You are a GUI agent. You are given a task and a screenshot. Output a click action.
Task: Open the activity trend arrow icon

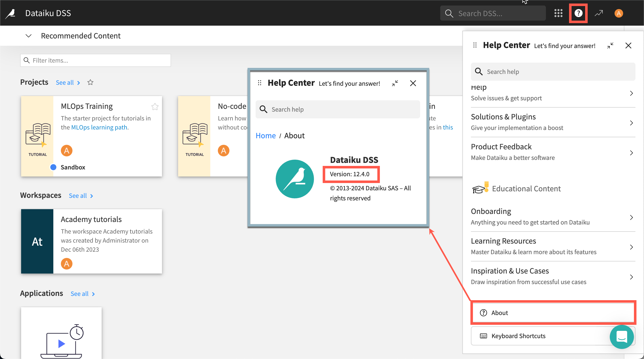[x=599, y=13]
